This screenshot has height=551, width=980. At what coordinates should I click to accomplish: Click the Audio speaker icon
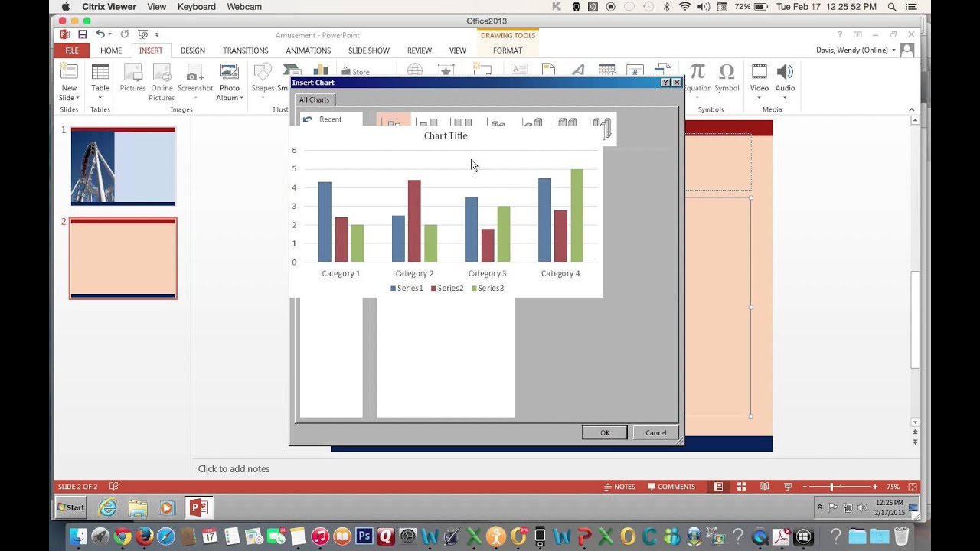pyautogui.click(x=785, y=72)
